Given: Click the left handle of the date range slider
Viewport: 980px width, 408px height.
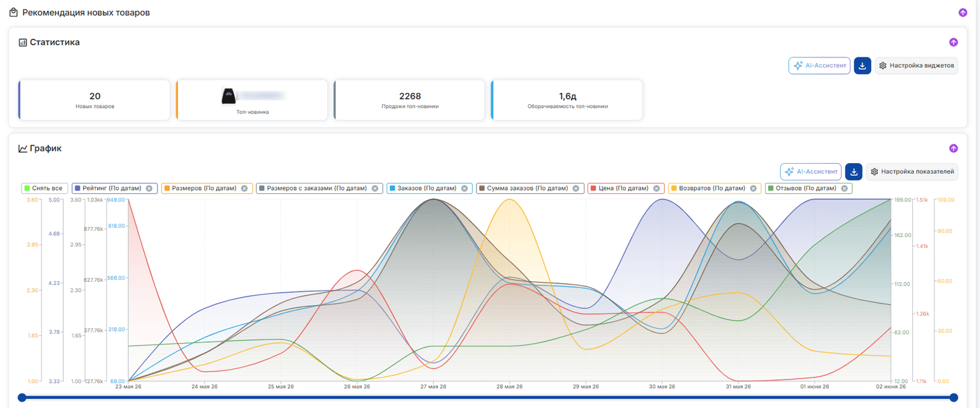Looking at the screenshot, I should click(22, 397).
